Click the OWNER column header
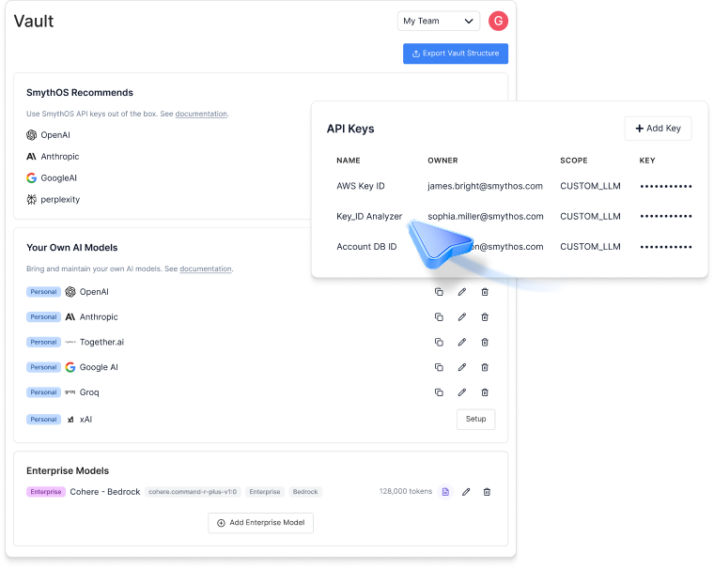 [443, 160]
